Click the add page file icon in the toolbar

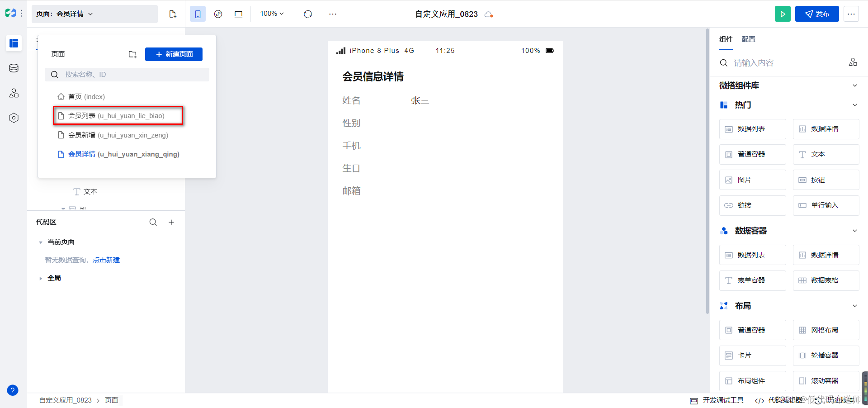click(173, 14)
